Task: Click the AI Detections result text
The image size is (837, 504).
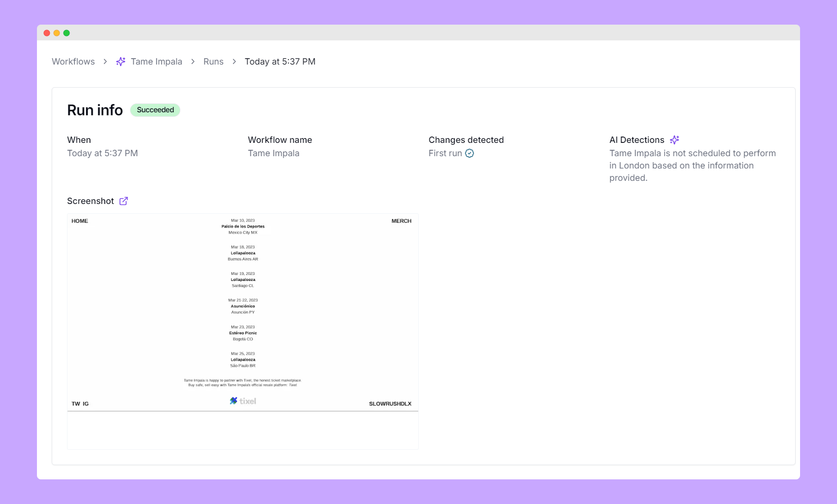Action: coord(693,166)
